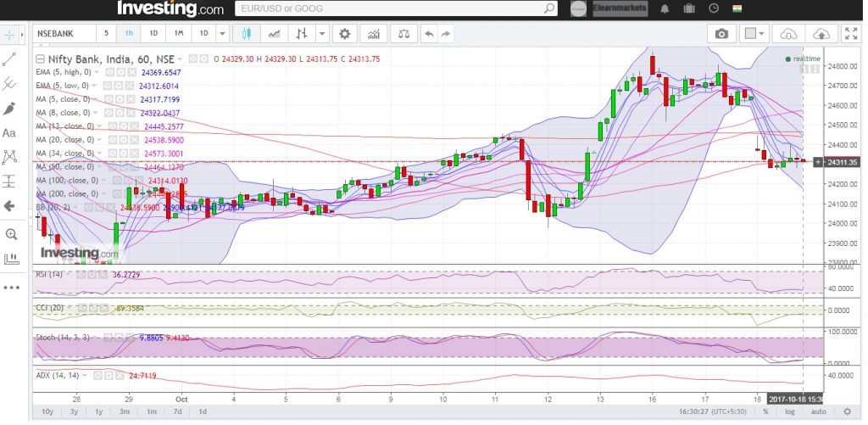Switch to area line chart style
Viewport: 868px width, 425px height.
coord(274,34)
